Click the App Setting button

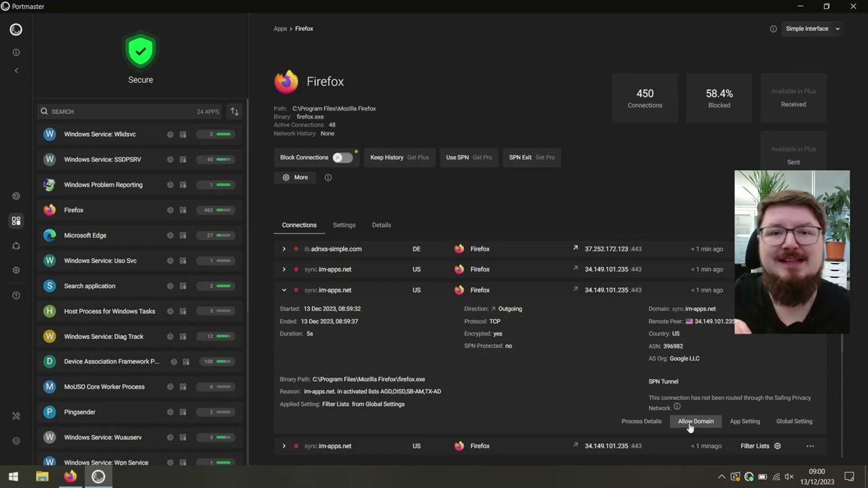tap(745, 422)
